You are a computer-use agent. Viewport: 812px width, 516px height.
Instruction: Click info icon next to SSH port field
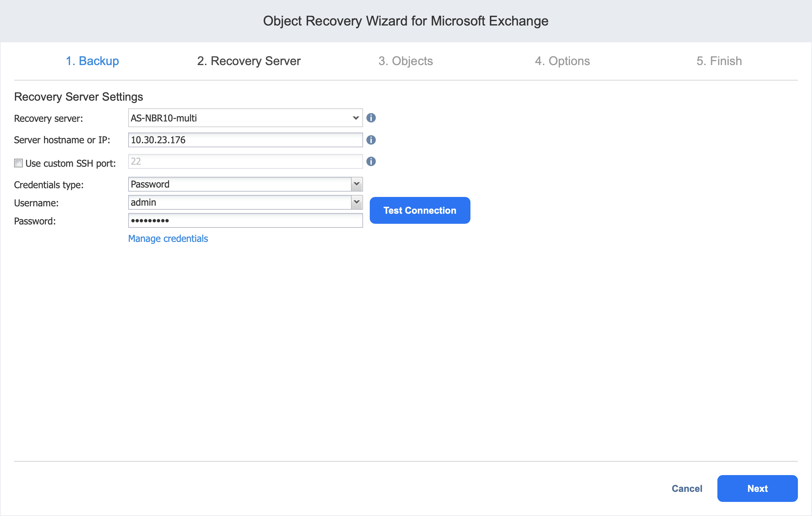371,162
